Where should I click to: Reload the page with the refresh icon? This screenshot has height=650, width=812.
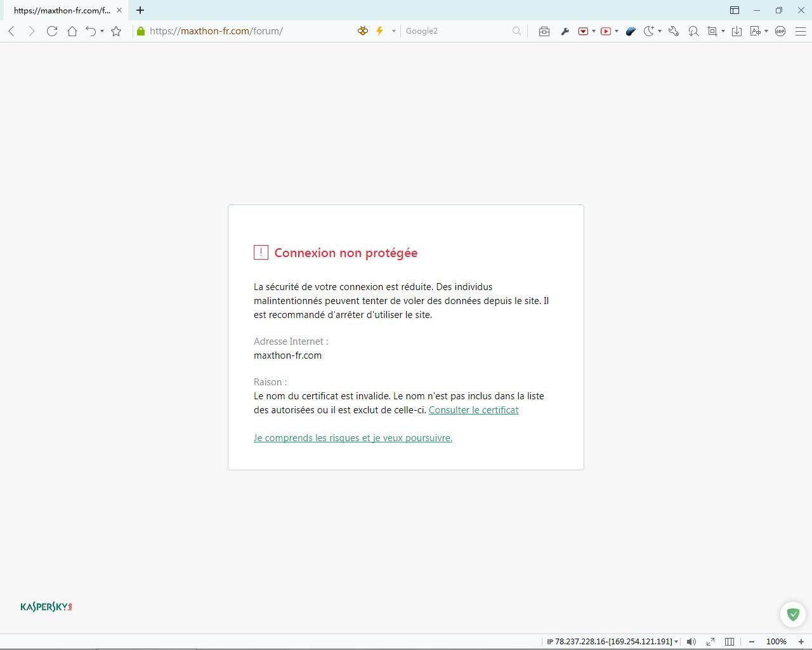[52, 31]
